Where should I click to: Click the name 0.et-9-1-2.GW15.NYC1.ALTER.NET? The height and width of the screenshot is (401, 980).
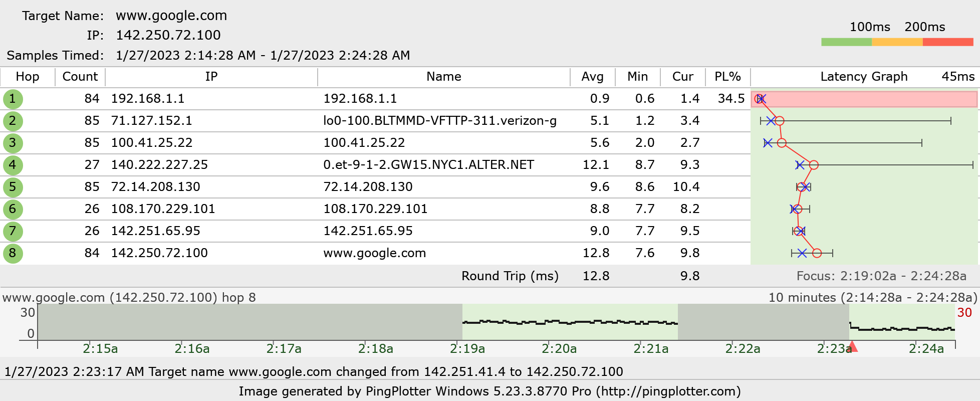coord(429,165)
